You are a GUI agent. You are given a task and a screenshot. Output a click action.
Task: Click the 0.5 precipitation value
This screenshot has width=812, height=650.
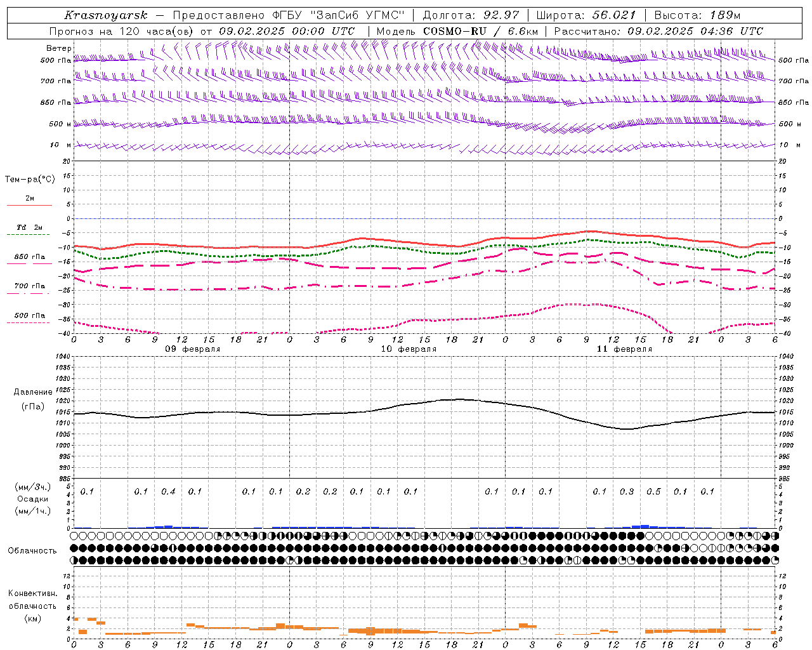pos(653,491)
